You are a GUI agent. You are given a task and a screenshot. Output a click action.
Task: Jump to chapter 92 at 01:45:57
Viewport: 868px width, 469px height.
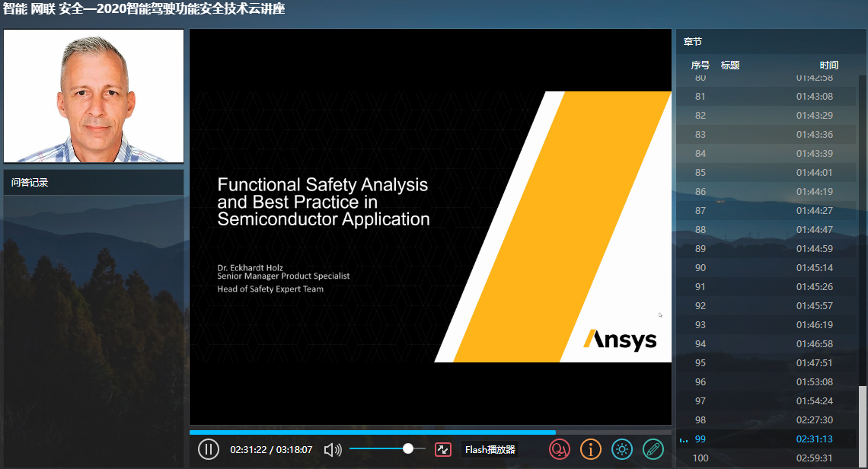(x=767, y=305)
